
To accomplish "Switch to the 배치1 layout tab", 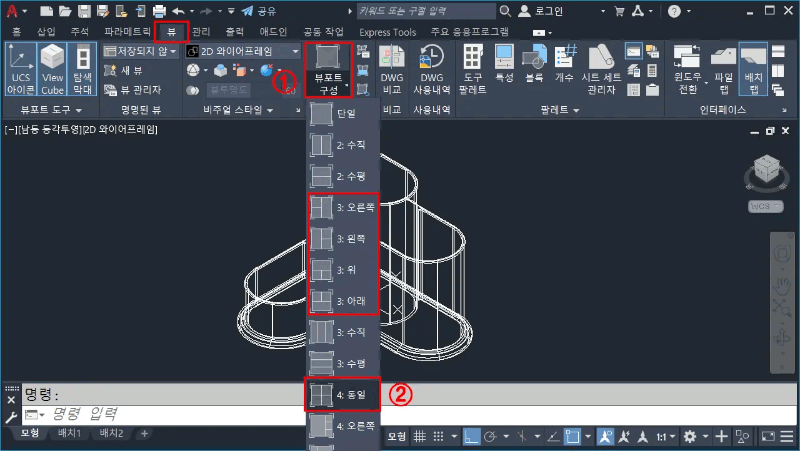I will 69,434.
